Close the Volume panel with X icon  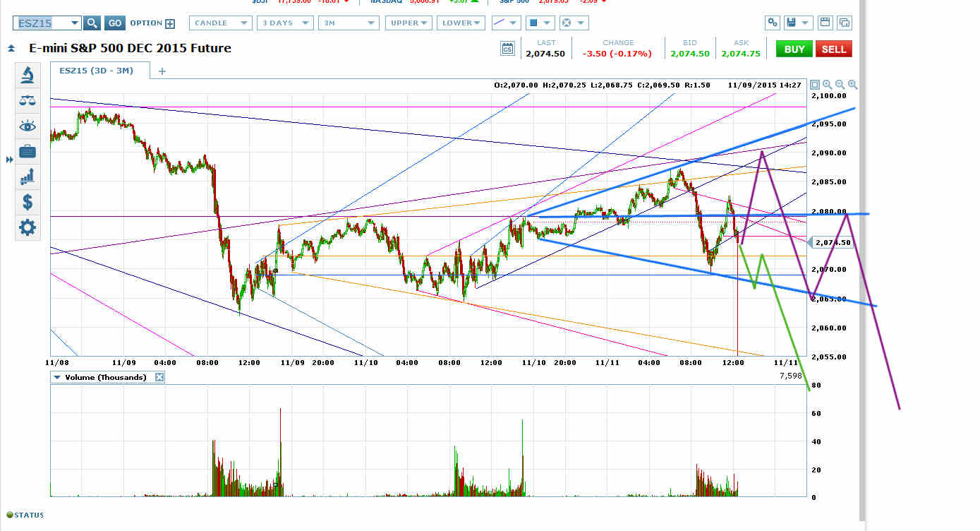click(x=159, y=377)
